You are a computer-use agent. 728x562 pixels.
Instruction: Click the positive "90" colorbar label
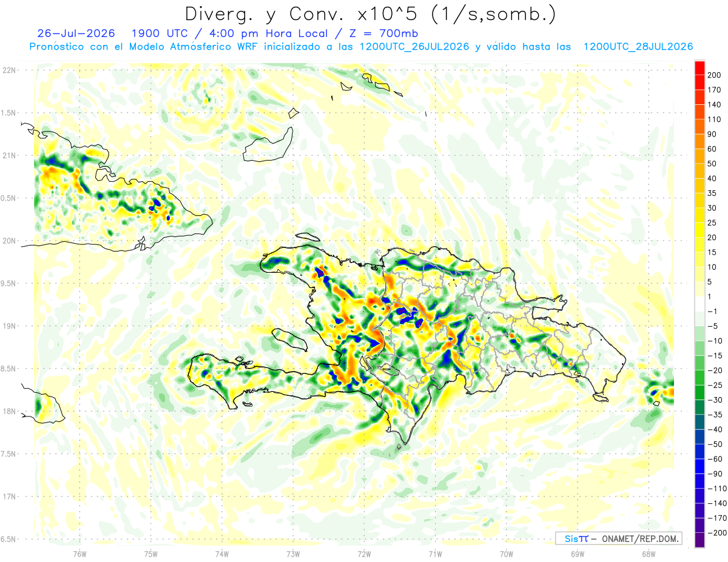pyautogui.click(x=713, y=133)
